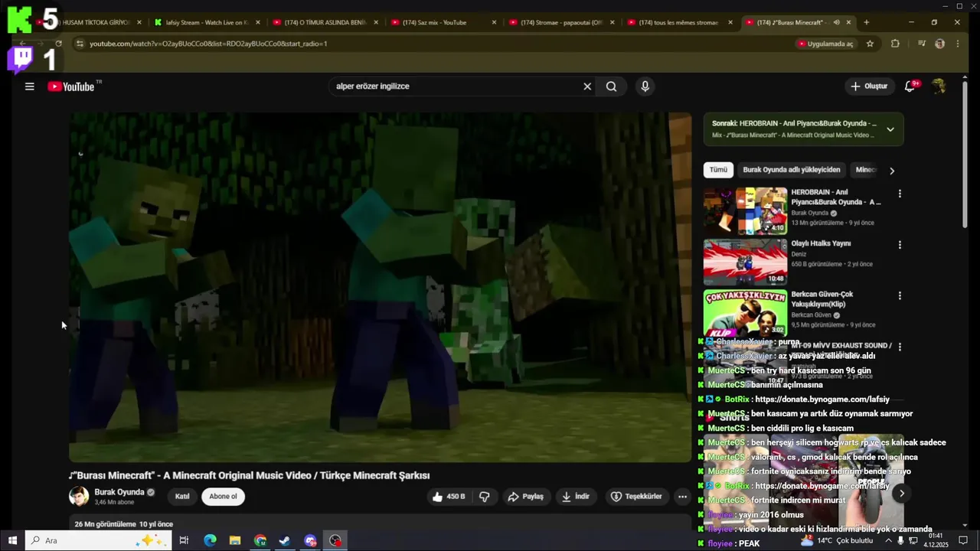Click the browser address bar URL
The height and width of the screenshot is (551, 980).
click(x=208, y=44)
